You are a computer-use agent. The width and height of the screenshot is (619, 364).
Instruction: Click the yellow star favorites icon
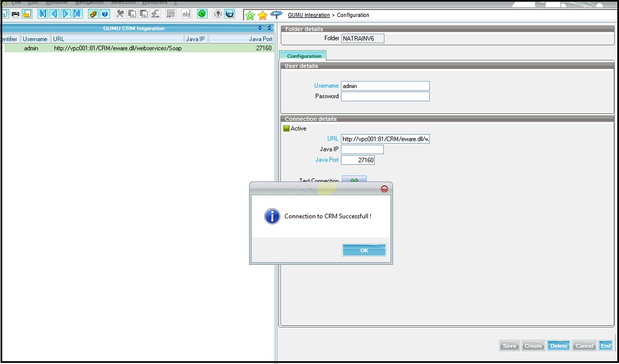[x=262, y=15]
